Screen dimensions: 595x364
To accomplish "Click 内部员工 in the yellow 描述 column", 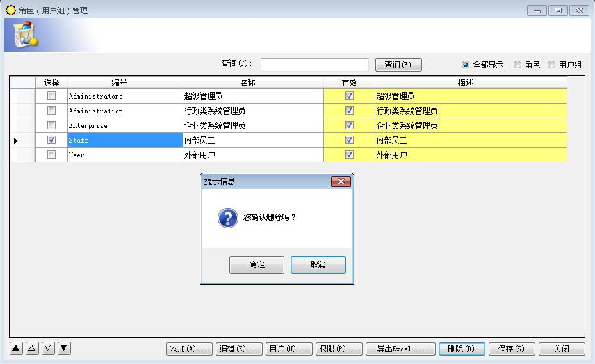I will pos(471,140).
